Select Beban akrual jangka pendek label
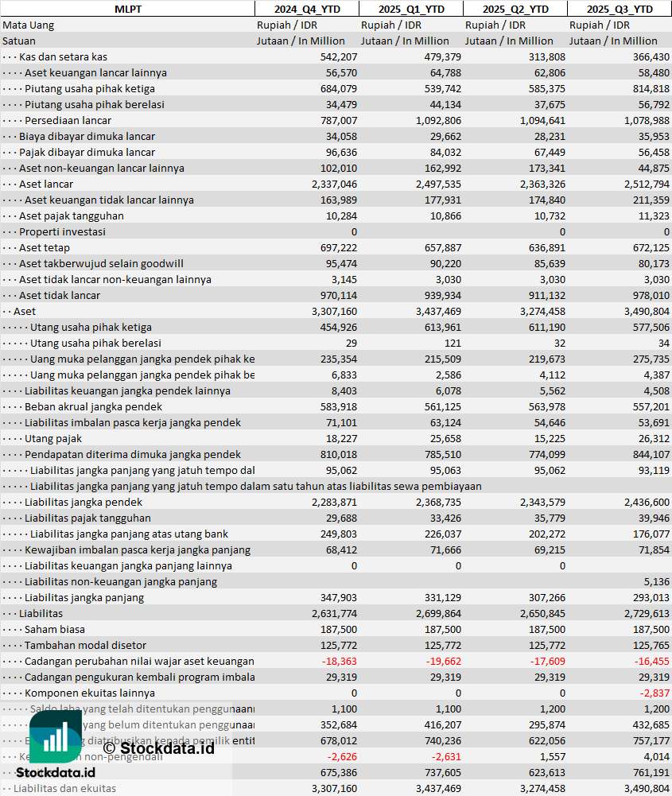The width and height of the screenshot is (672, 796). [93, 406]
